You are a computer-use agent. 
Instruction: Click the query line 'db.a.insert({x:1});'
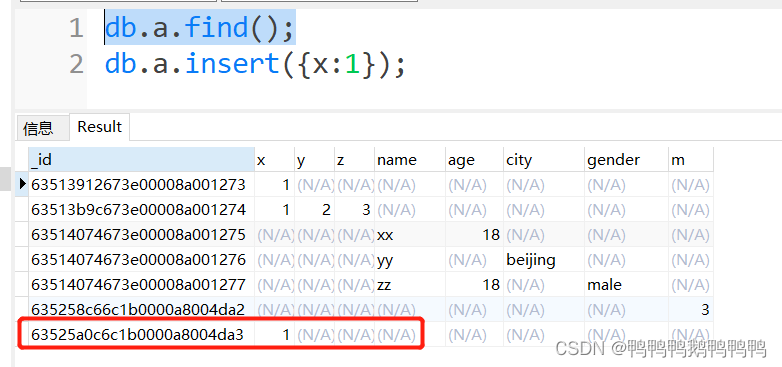click(x=255, y=64)
